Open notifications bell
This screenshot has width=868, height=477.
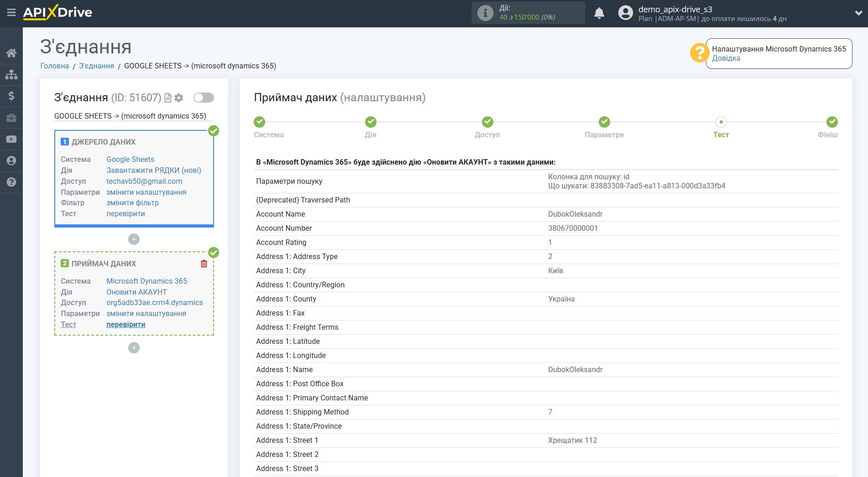(599, 13)
